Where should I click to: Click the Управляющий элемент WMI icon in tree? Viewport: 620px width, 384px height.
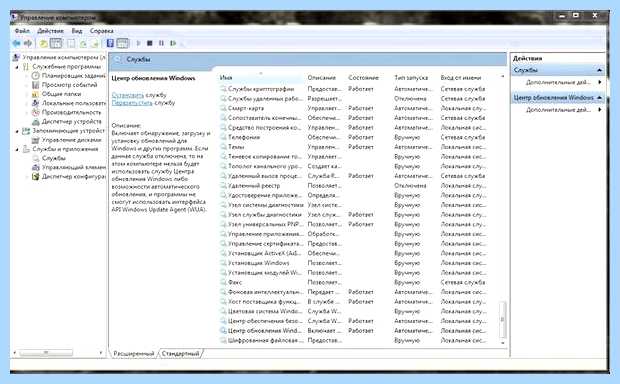click(x=36, y=167)
